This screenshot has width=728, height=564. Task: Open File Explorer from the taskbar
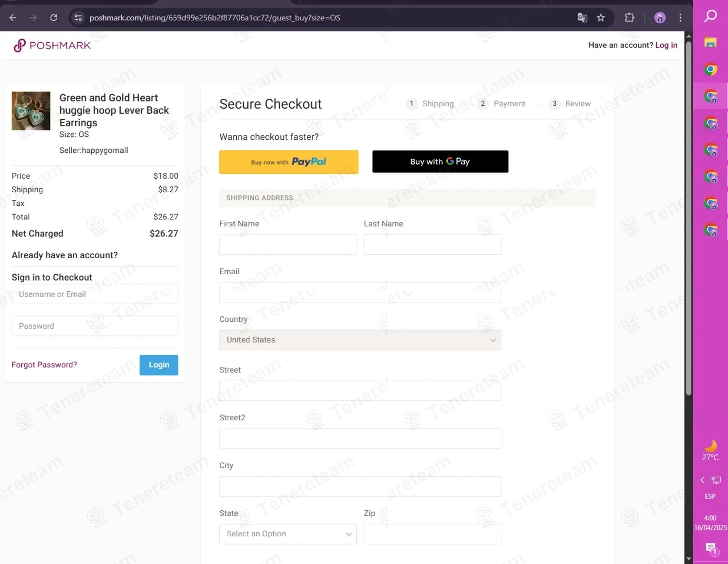[x=711, y=43]
